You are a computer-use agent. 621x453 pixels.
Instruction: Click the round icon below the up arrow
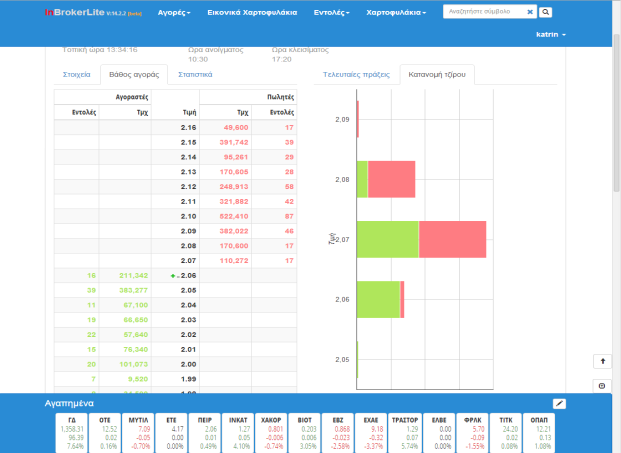tap(602, 385)
